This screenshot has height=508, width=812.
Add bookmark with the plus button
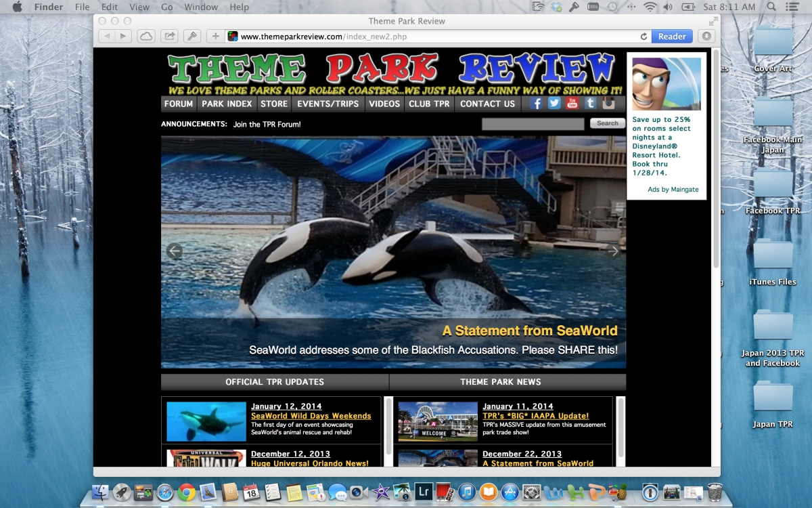(215, 37)
